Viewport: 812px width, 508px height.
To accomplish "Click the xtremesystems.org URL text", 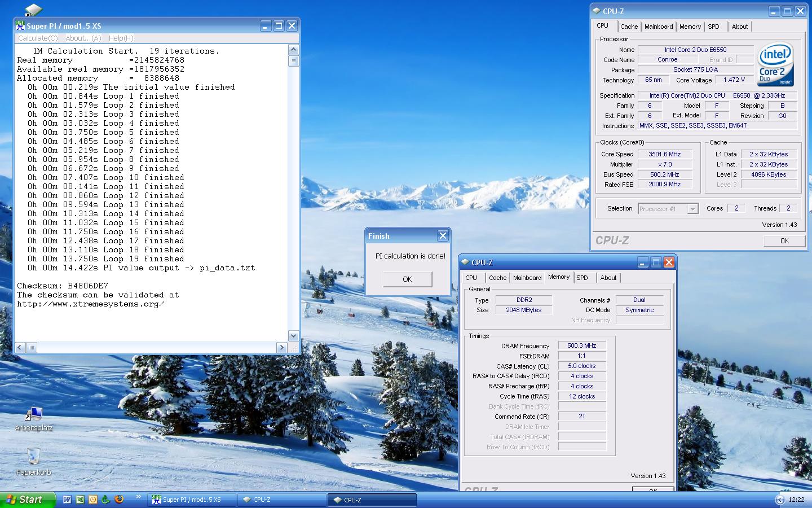I will 90,304.
